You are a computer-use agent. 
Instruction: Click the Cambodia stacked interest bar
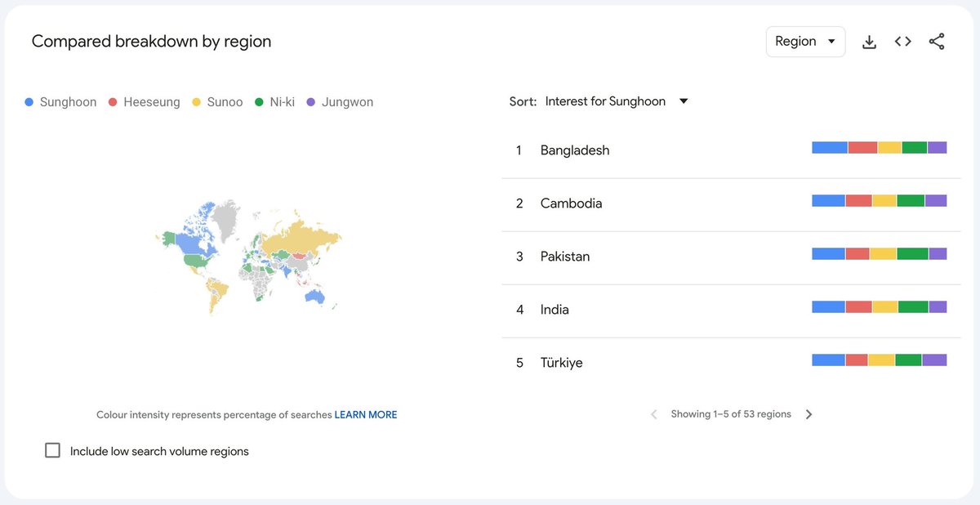coord(880,201)
